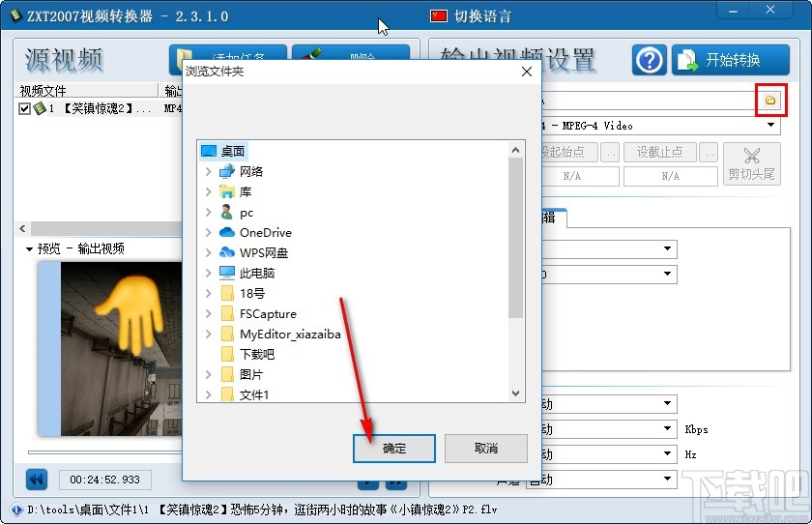The height and width of the screenshot is (524, 812).
Task: Click the 设截止点 button
Action: tap(659, 152)
